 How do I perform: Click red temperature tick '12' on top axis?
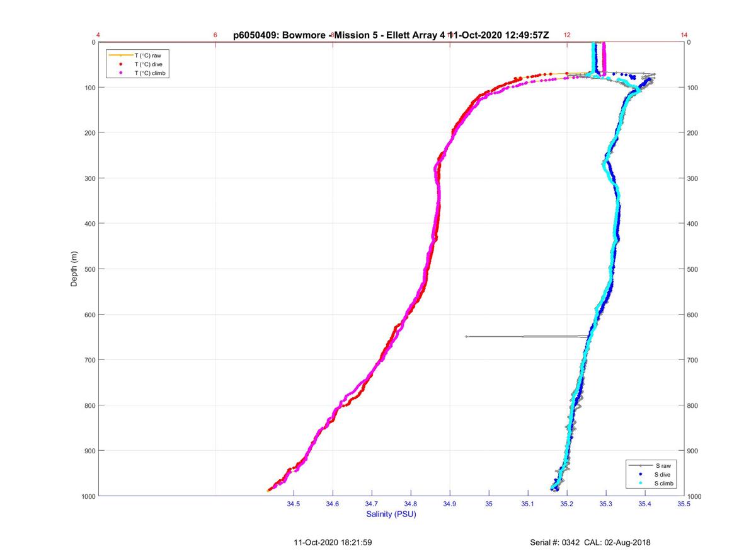567,35
